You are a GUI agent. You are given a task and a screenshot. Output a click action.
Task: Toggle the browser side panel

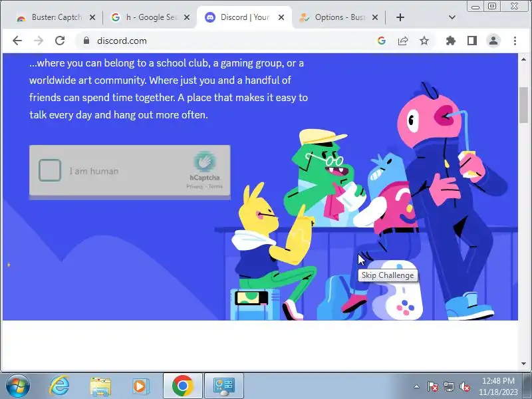click(x=472, y=41)
